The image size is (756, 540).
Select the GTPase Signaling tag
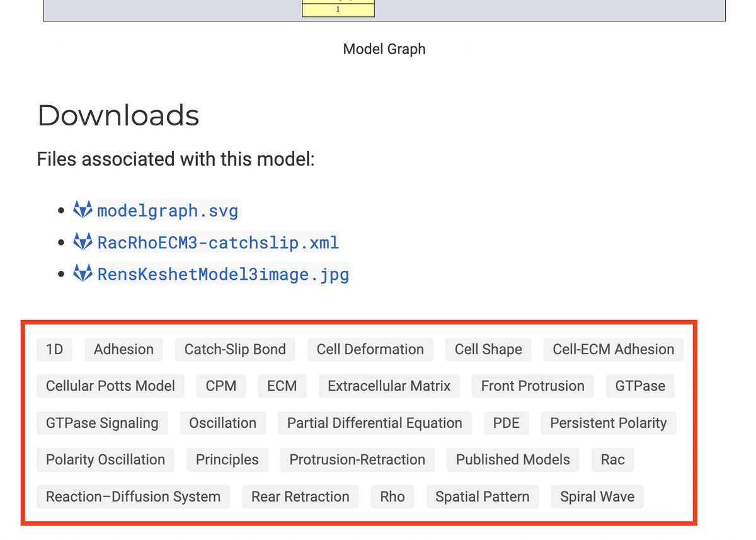point(102,423)
